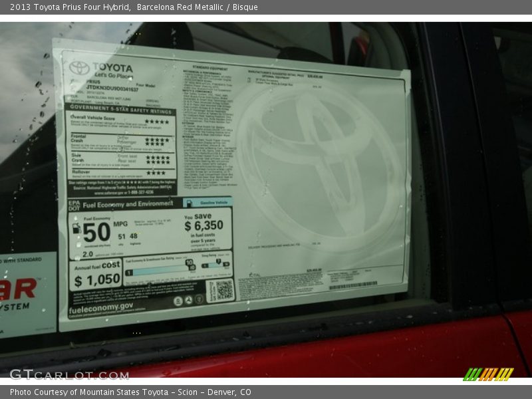Click the window sticker photo
Screen dimensions: 532x399
pyautogui.click(x=266, y=200)
